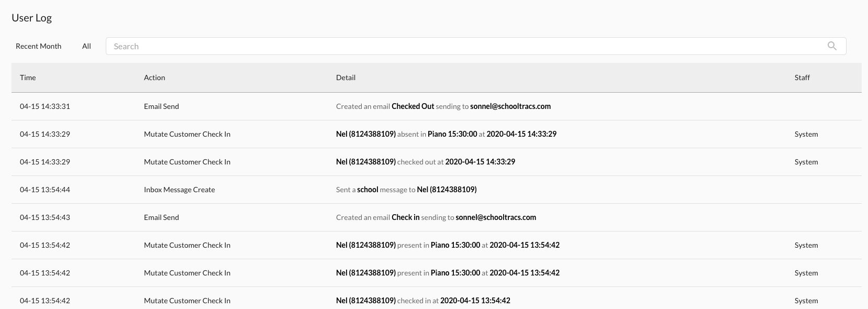Screen dimensions: 868x309
Task: Open Nel (8124388109) in the checked in row
Action: pos(365,301)
